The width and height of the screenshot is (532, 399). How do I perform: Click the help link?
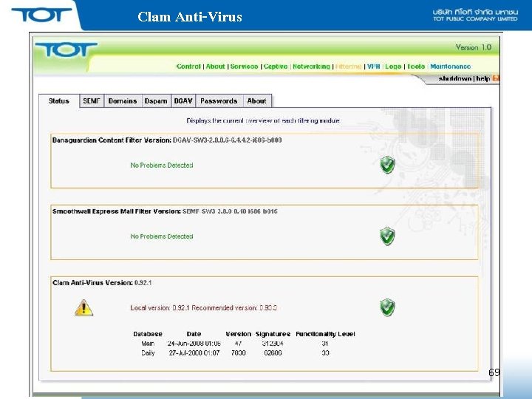tap(482, 79)
